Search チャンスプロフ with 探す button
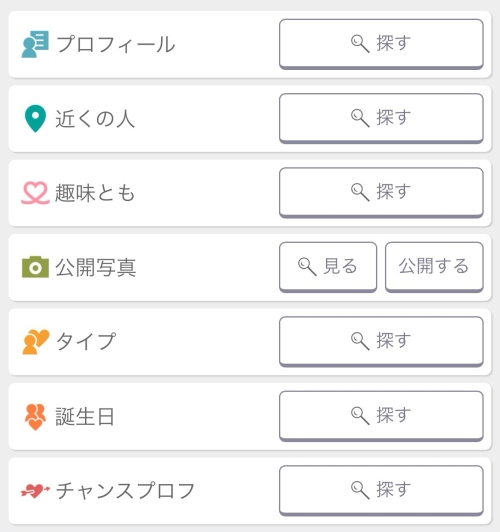The width and height of the screenshot is (500, 532). [x=381, y=490]
